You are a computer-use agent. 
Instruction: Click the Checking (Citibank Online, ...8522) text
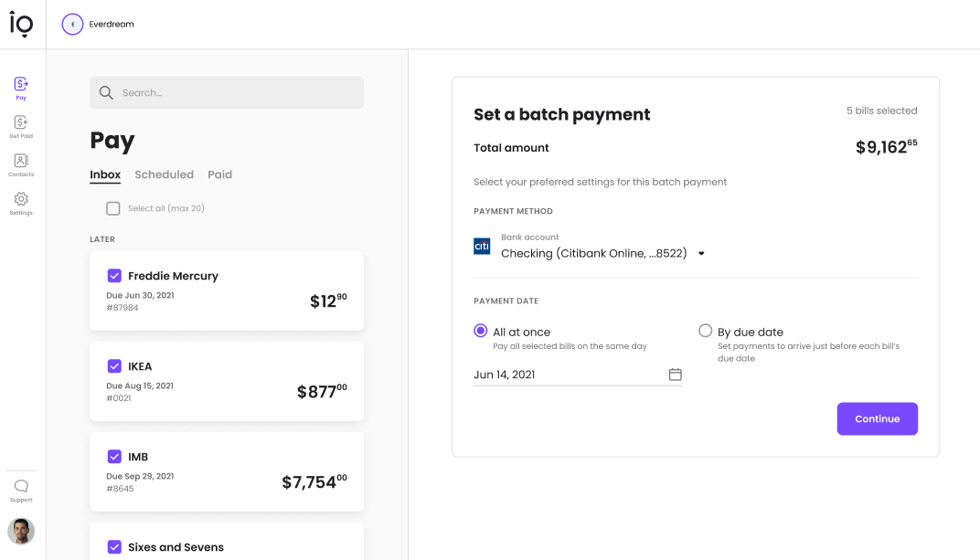tap(593, 253)
